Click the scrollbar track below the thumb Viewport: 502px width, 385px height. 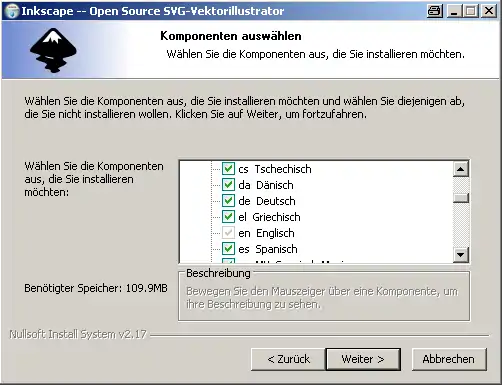461,225
